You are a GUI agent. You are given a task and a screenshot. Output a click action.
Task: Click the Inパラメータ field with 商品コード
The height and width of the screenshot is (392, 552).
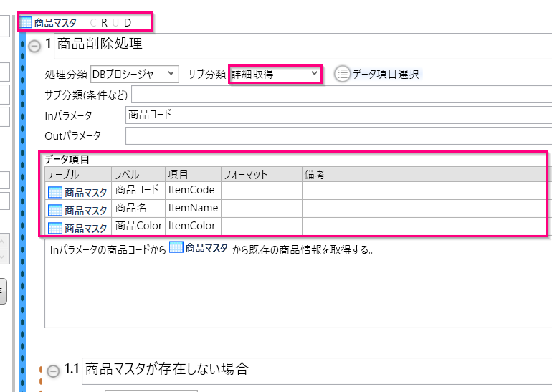(337, 115)
